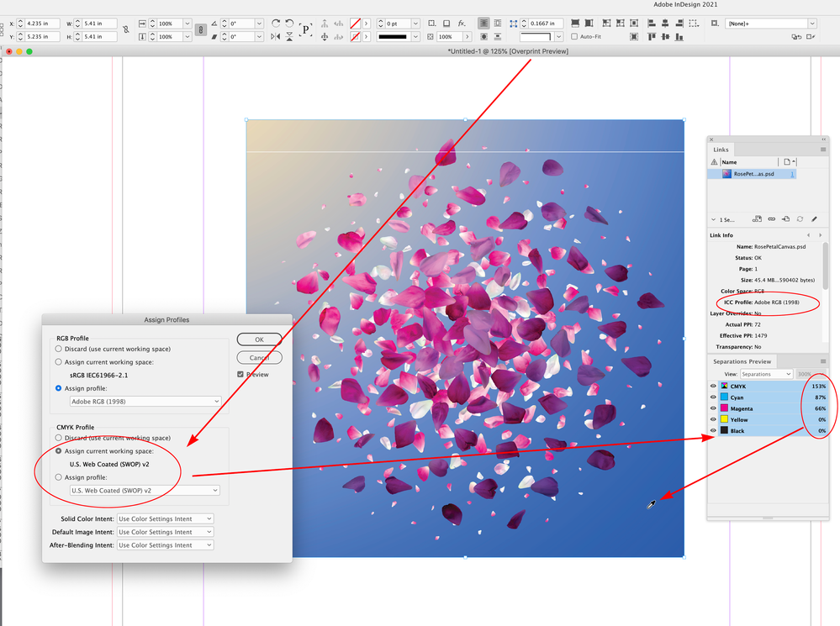Viewport: 840px width, 626px height.
Task: Click Relink icon in Links panel
Action: click(x=771, y=219)
